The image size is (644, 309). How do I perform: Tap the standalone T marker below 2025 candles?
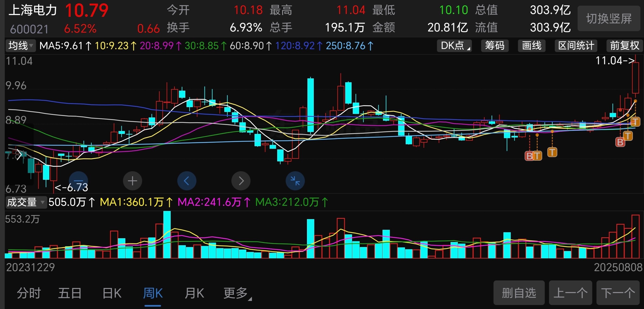[x=552, y=152]
